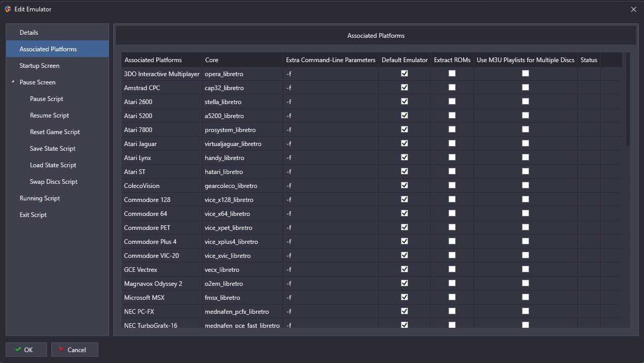The height and width of the screenshot is (363, 644).
Task: Click the vice_x64_libretro core cell
Action: pyautogui.click(x=243, y=214)
